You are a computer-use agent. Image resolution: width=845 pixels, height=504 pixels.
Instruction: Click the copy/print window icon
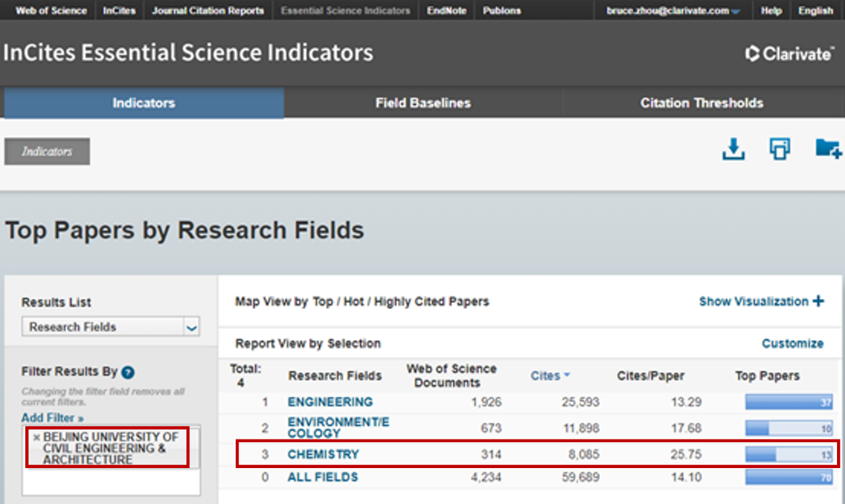(x=780, y=149)
